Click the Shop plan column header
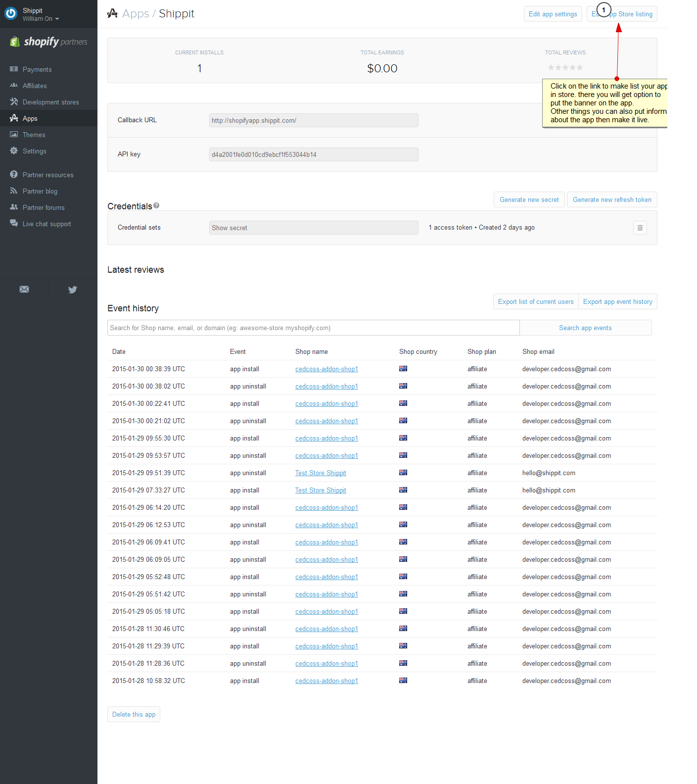Image resolution: width=697 pixels, height=784 pixels. point(482,351)
